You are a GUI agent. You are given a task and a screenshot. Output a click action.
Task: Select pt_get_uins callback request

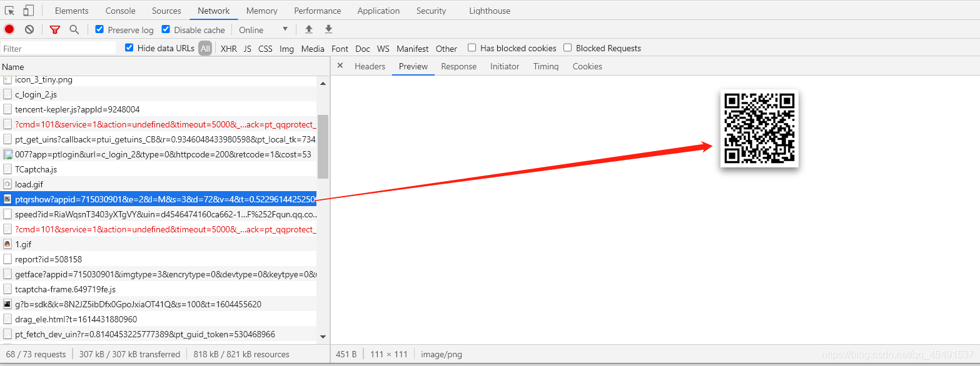158,139
